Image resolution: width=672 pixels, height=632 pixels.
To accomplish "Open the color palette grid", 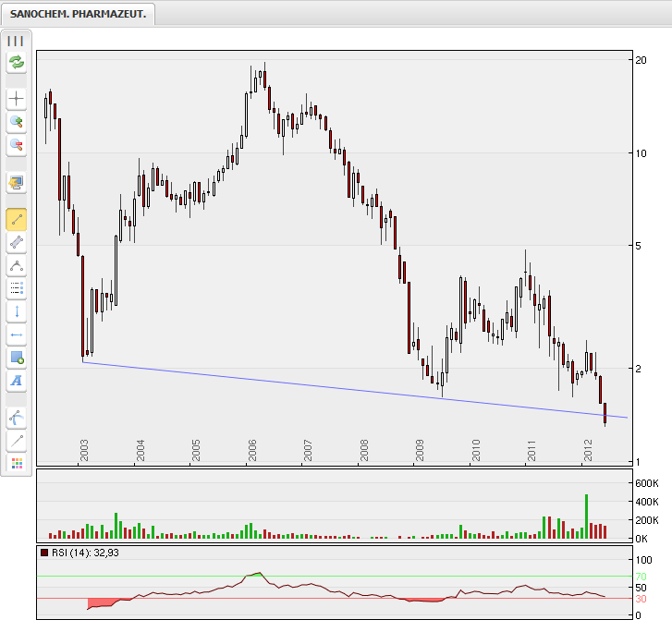I will [17, 463].
